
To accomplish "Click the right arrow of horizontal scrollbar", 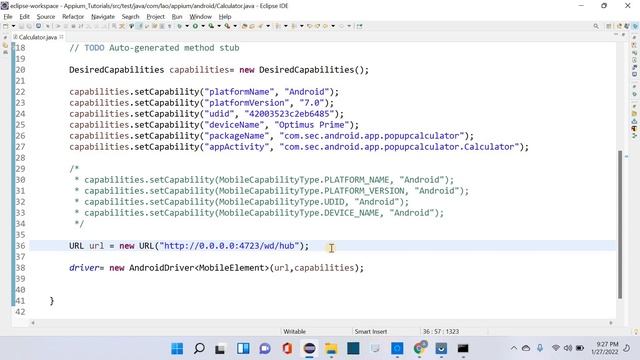I will pos(611,323).
